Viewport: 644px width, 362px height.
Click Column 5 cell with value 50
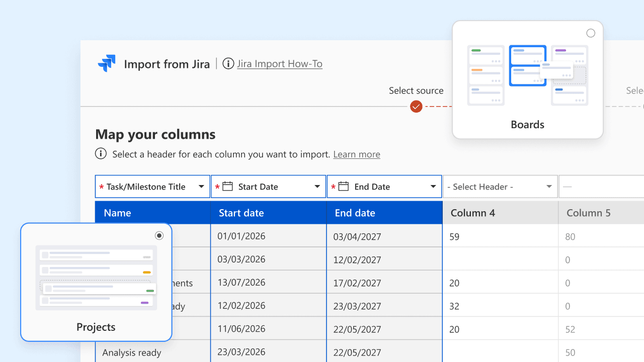coord(601,352)
